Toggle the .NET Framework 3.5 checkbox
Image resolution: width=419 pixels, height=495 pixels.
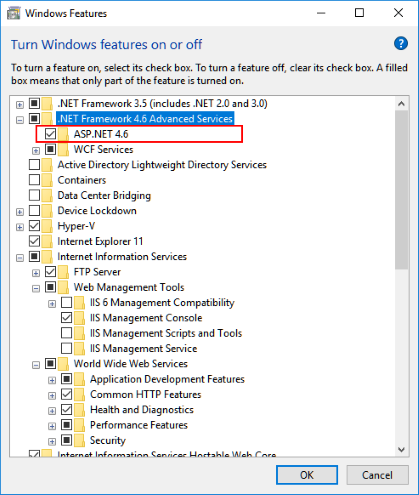(x=34, y=103)
